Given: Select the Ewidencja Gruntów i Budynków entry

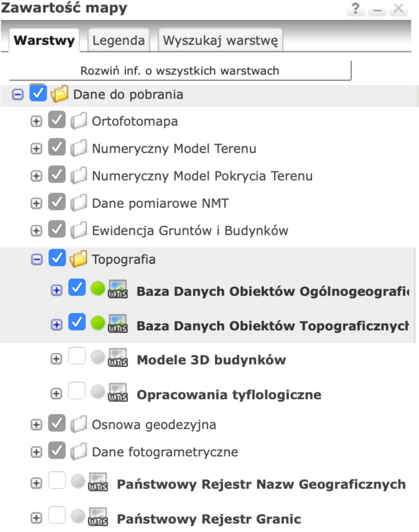Looking at the screenshot, I should click(190, 231).
